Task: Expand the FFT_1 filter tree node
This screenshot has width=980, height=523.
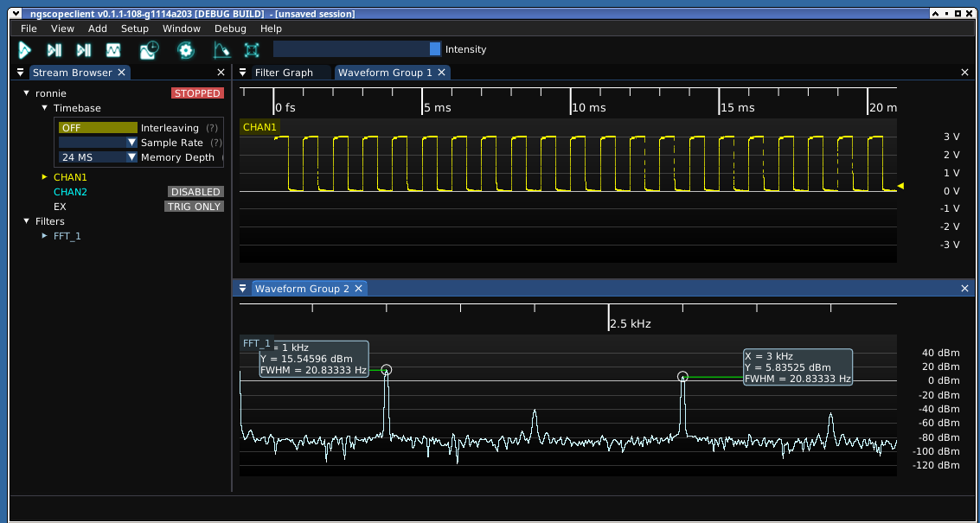Action: [45, 236]
